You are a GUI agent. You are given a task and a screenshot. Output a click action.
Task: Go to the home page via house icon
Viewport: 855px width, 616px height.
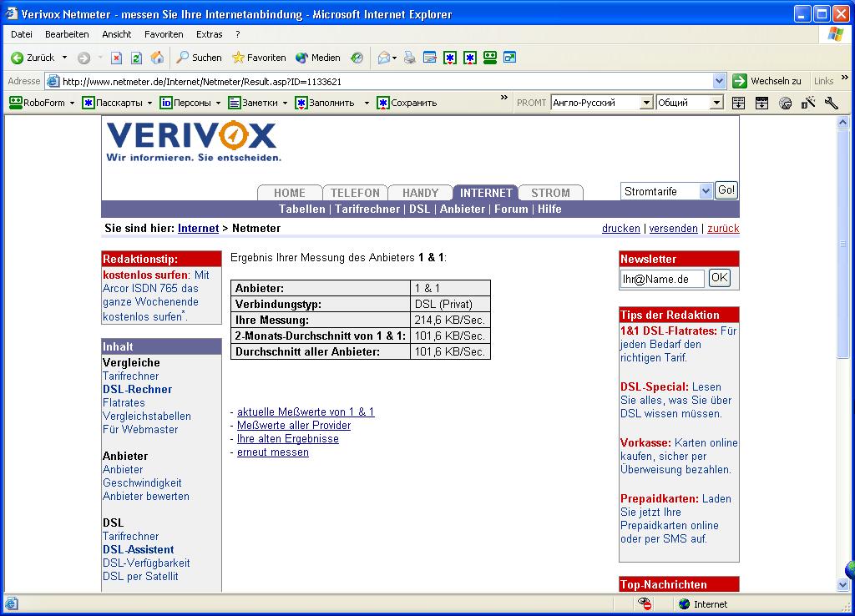pyautogui.click(x=157, y=58)
